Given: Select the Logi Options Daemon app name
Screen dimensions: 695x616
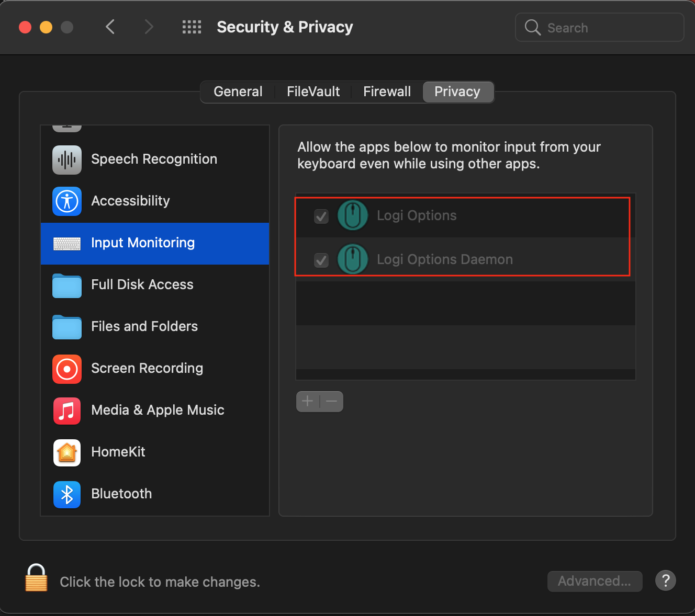Looking at the screenshot, I should point(445,260).
